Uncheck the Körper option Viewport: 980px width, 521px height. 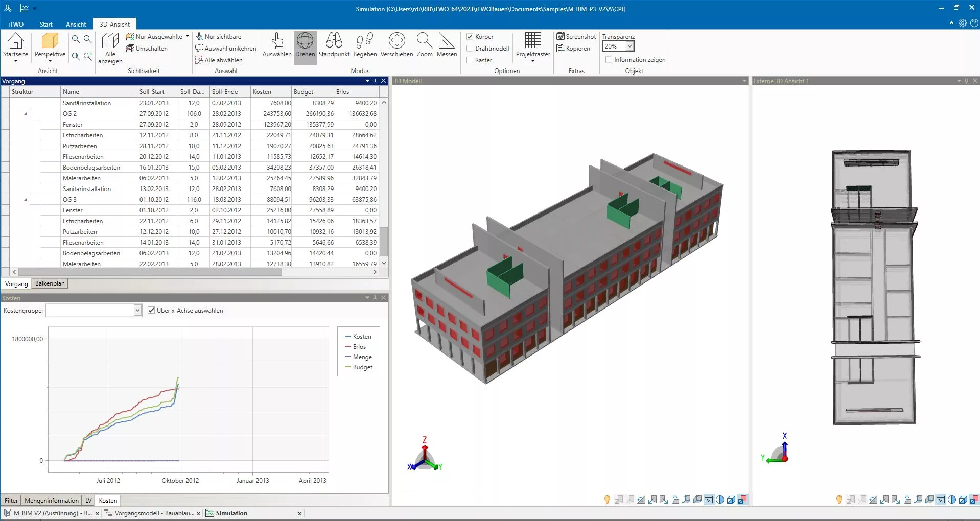coord(470,37)
